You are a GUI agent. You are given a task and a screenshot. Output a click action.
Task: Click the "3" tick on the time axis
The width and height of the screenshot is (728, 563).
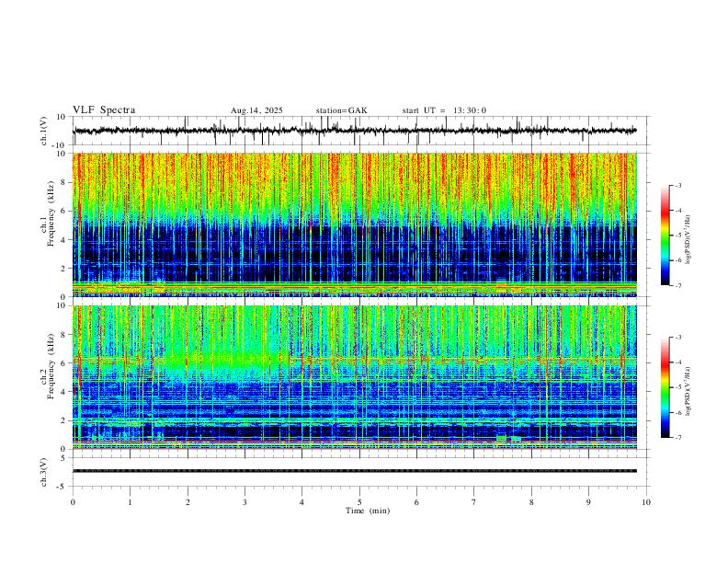[245, 502]
